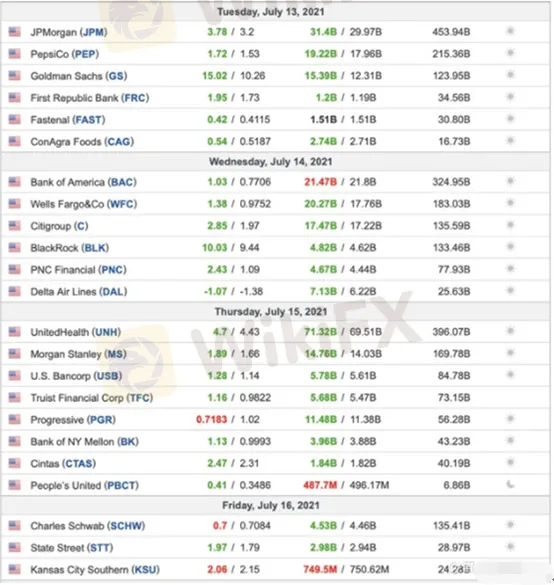Click the moon after-hours icon in People's United row

(x=510, y=485)
